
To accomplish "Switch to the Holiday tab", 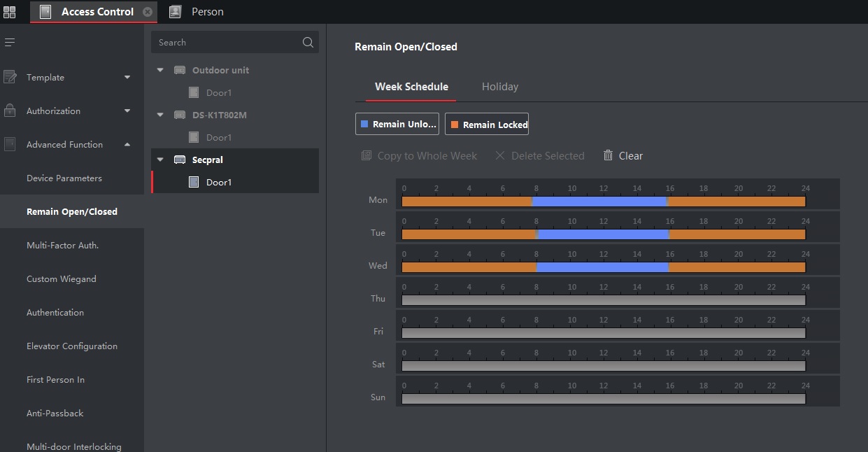I will point(499,87).
